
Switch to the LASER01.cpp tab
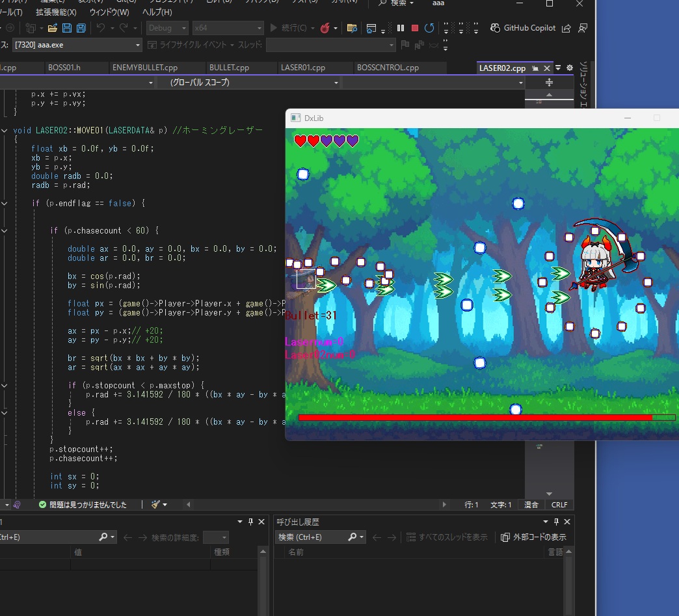pyautogui.click(x=302, y=68)
